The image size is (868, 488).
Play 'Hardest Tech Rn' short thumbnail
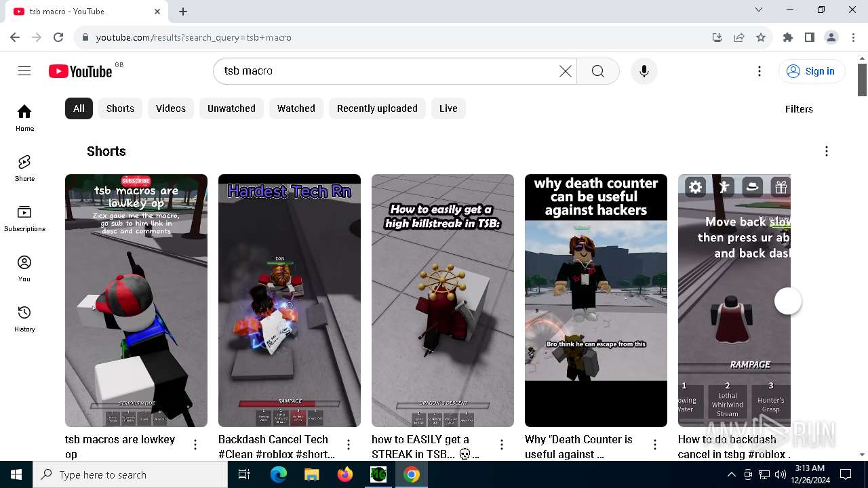pos(290,300)
